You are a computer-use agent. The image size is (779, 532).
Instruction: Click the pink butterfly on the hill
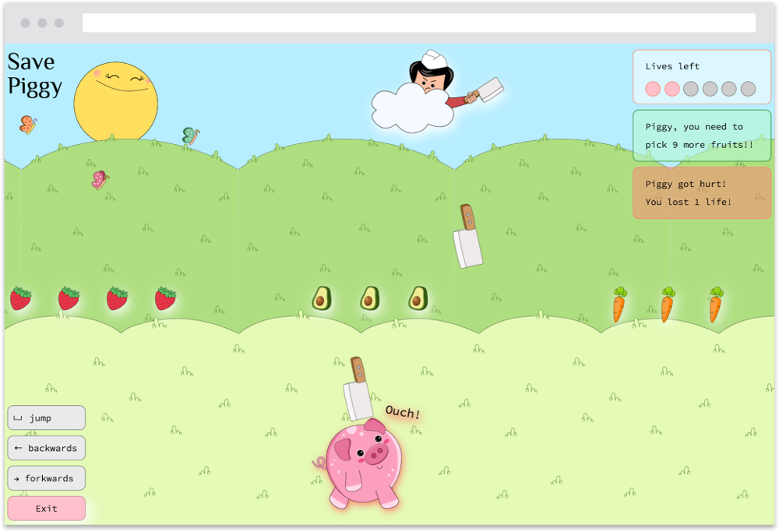[x=99, y=180]
